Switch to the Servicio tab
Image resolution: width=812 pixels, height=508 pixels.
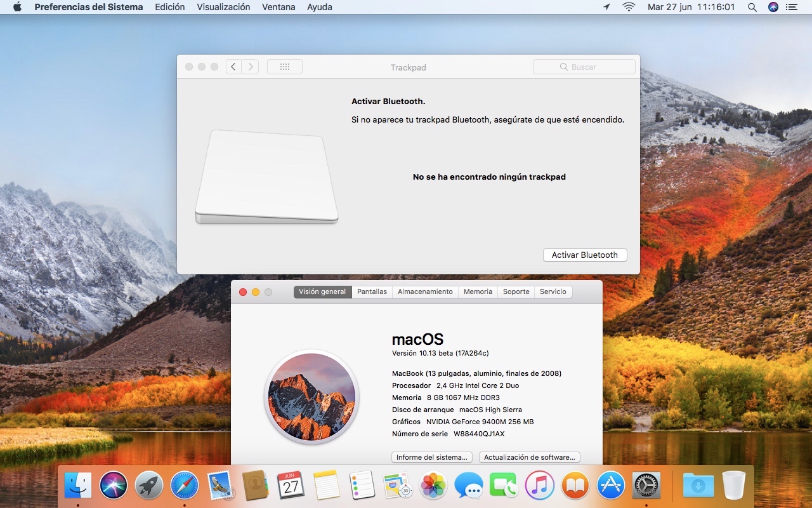(553, 291)
